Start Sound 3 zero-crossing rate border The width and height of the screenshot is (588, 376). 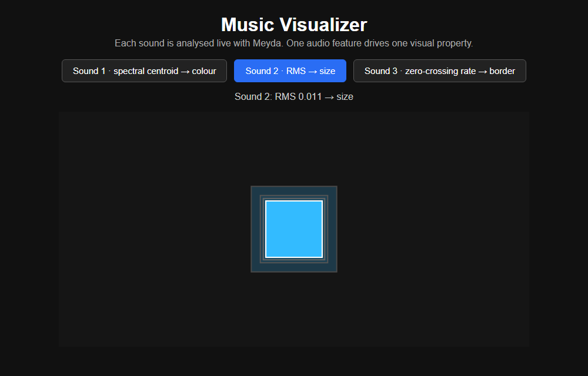[439, 70]
